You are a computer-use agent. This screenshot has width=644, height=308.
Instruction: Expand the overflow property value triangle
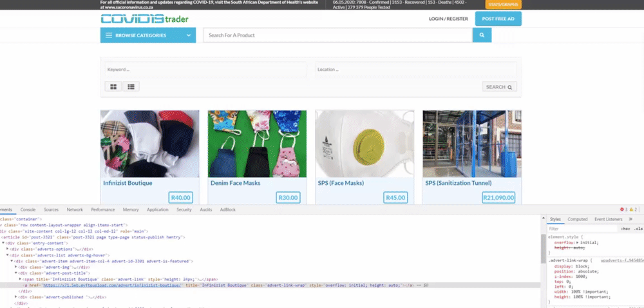pos(578,242)
